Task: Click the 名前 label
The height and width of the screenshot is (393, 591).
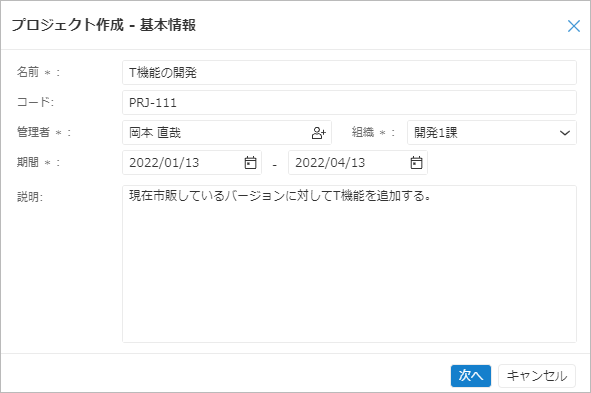Action: tap(28, 72)
